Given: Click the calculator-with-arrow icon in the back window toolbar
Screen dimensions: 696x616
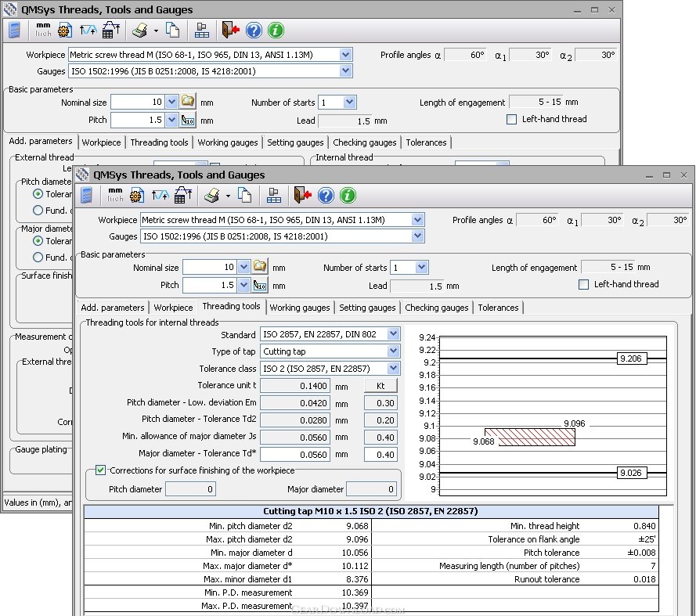Looking at the screenshot, I should tap(110, 31).
